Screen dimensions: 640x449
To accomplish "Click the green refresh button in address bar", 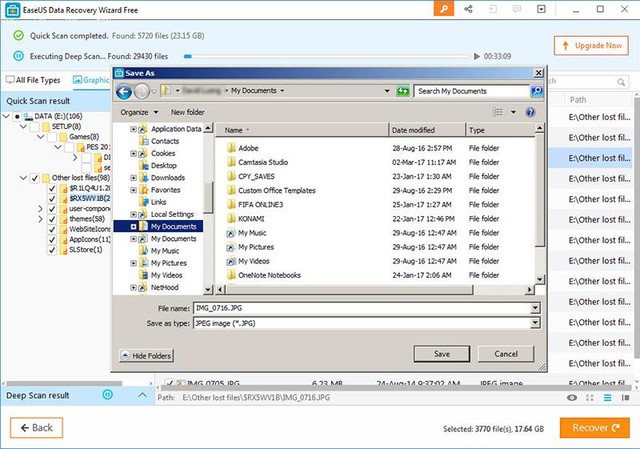I will click(402, 91).
